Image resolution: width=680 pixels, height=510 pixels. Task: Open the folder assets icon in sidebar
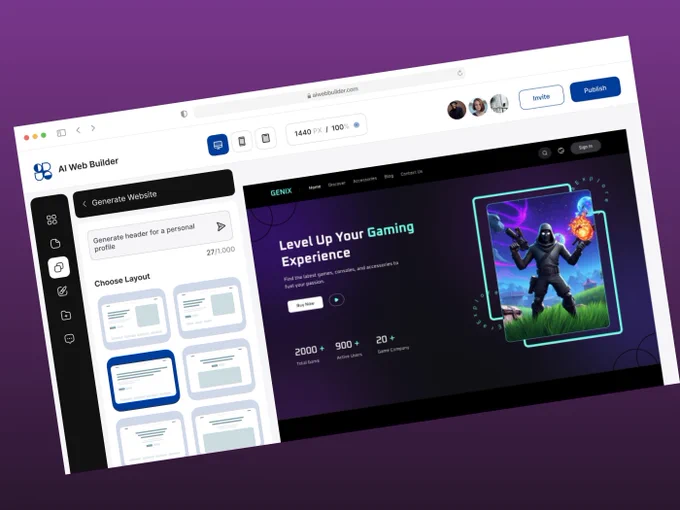[65, 315]
